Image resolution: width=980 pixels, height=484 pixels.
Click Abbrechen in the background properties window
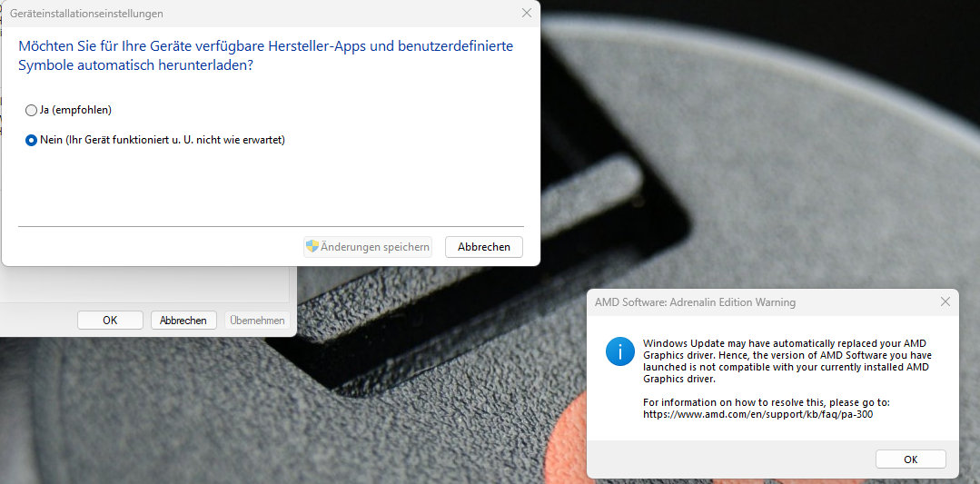pyautogui.click(x=183, y=321)
